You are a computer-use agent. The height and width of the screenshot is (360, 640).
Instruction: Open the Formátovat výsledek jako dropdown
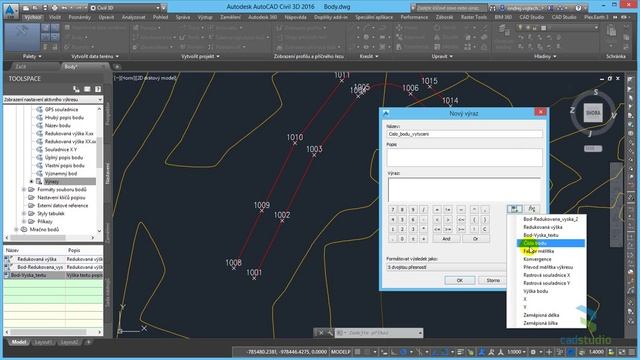[x=446, y=267]
